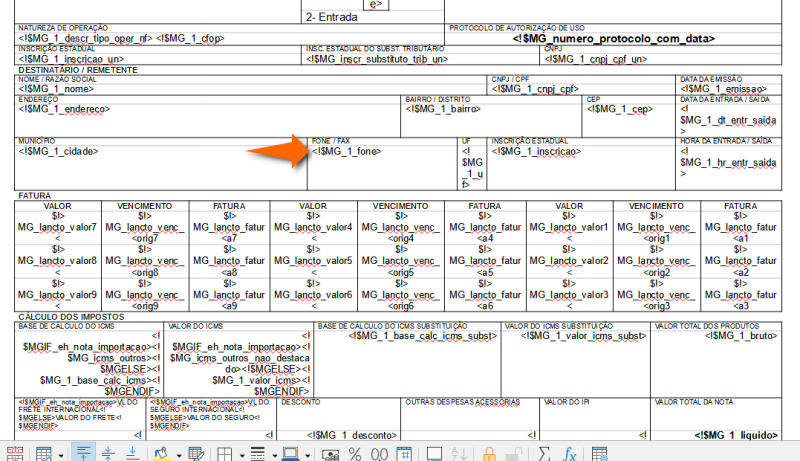The height and width of the screenshot is (461, 800).
Task: Apply percent number format
Action: click(355, 454)
